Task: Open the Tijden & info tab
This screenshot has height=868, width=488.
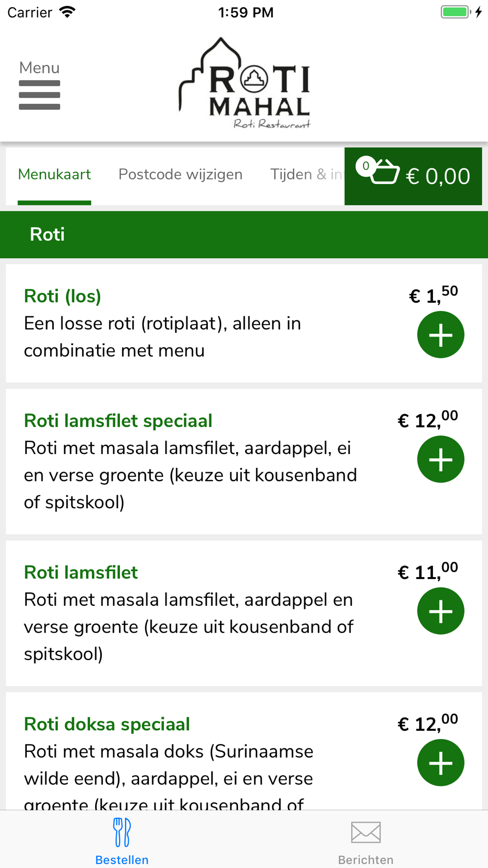Action: (x=306, y=174)
